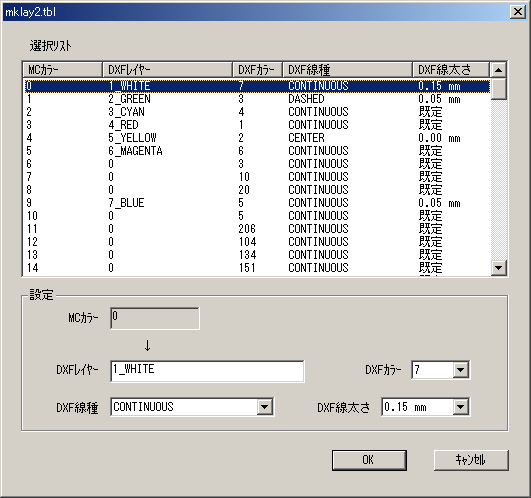Select the 5_YELLOW CENTER row
The width and height of the screenshot is (531, 498).
coord(257,138)
